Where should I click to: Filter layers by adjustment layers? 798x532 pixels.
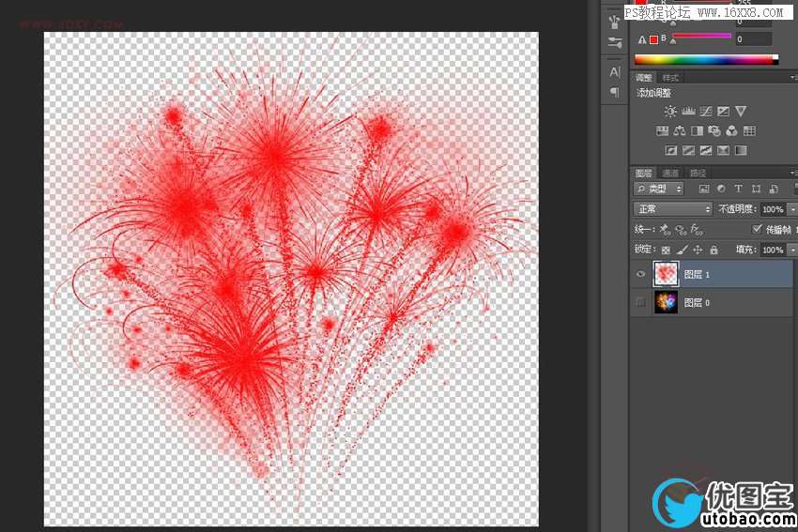tap(721, 189)
